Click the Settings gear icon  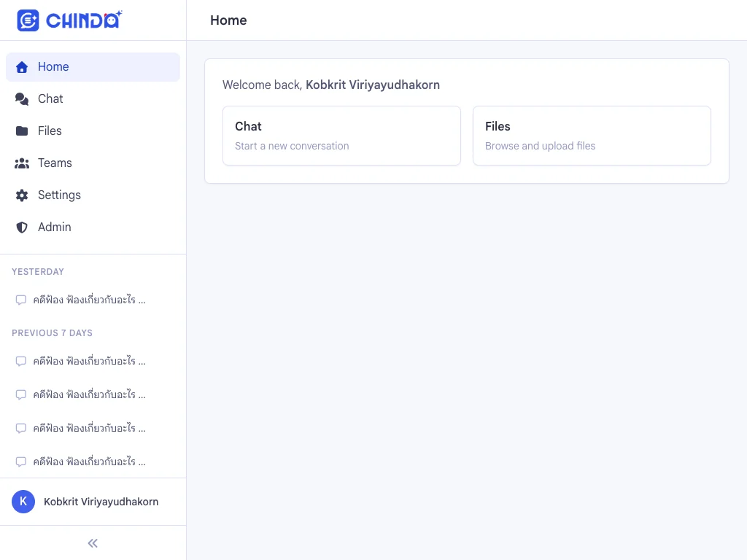click(x=22, y=195)
